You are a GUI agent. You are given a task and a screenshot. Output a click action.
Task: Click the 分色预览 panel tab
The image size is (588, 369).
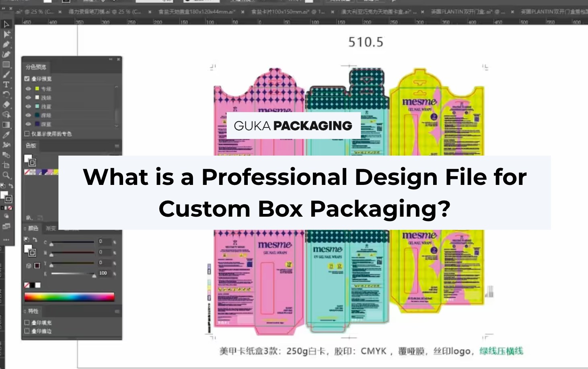click(36, 67)
